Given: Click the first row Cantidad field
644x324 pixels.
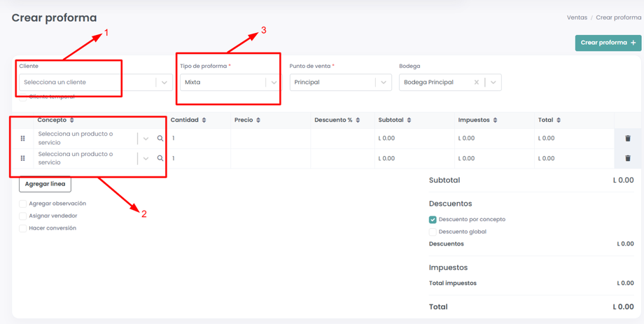Looking at the screenshot, I should (199, 139).
